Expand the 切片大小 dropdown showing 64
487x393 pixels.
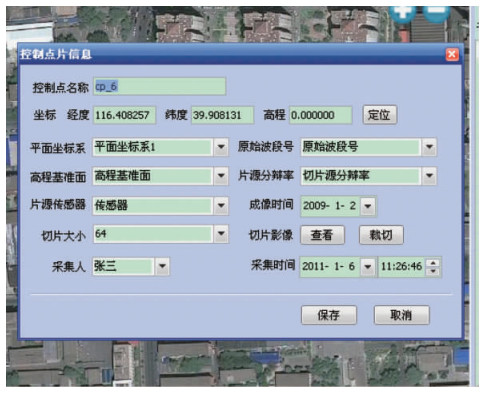click(x=221, y=234)
